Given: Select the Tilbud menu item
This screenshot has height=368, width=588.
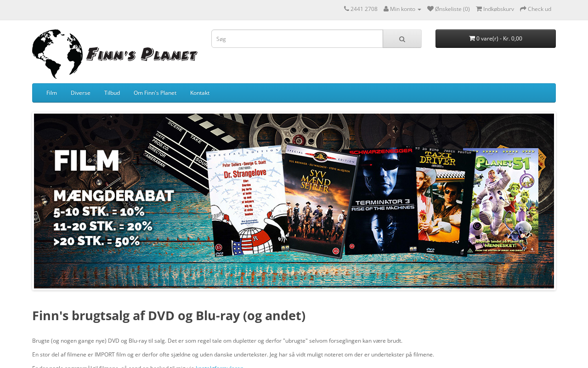Looking at the screenshot, I should [112, 93].
